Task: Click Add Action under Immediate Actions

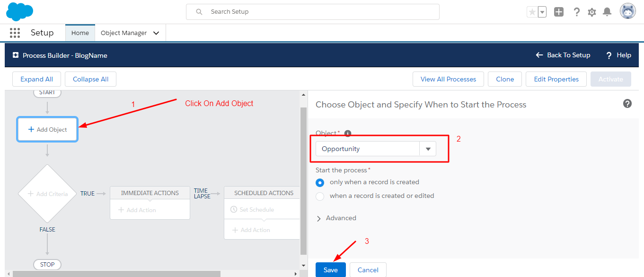Action: click(x=137, y=210)
